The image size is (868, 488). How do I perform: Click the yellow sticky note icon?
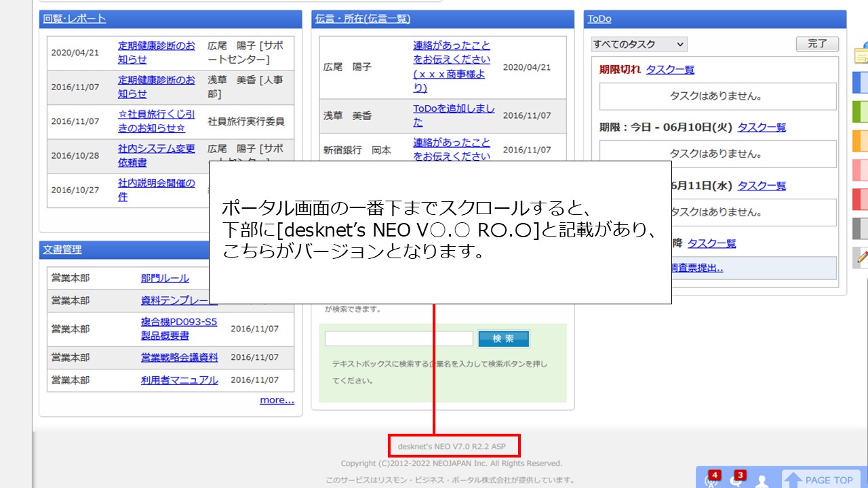point(861,53)
